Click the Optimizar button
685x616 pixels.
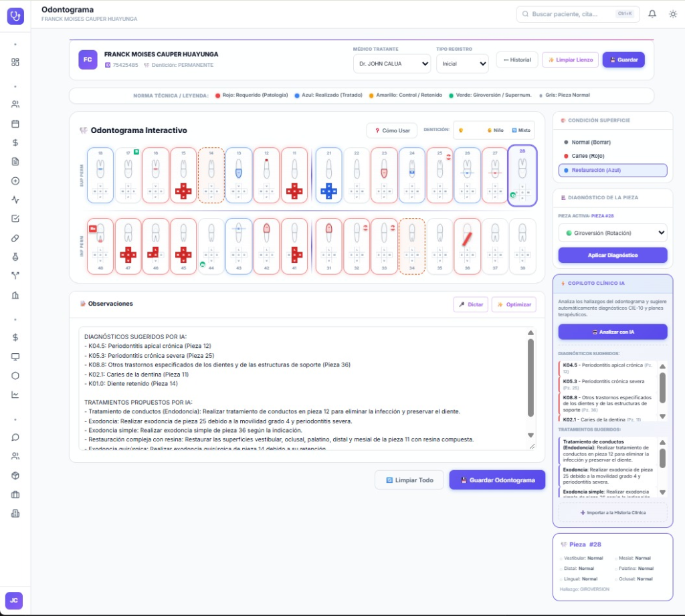[514, 304]
